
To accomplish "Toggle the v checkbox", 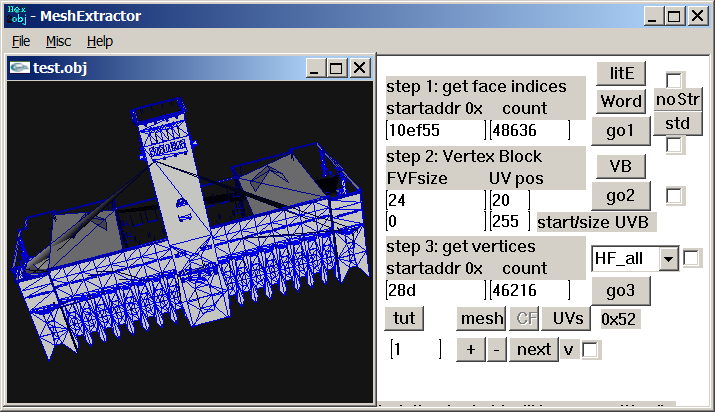I will [x=591, y=350].
